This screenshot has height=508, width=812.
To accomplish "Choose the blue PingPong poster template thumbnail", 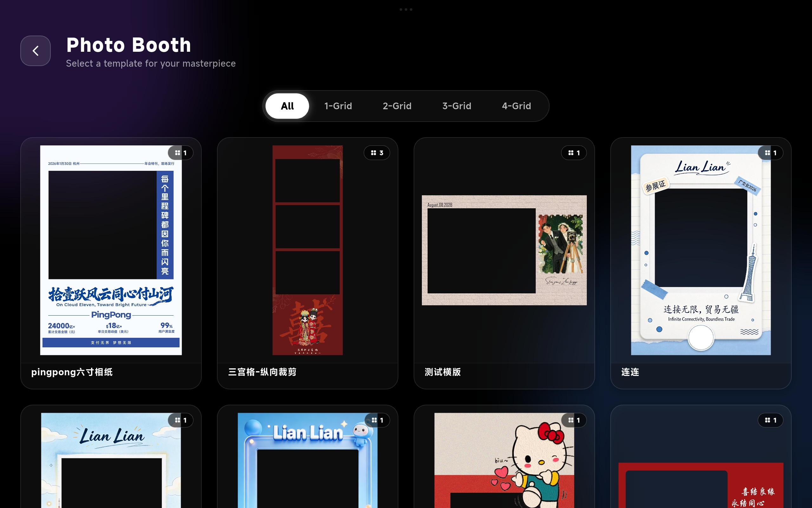I will 111,250.
